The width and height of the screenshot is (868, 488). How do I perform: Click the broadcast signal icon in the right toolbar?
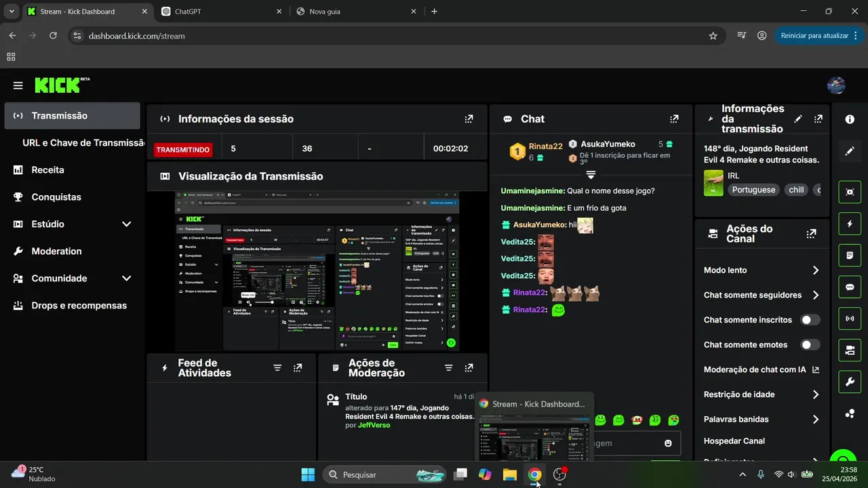point(850,319)
